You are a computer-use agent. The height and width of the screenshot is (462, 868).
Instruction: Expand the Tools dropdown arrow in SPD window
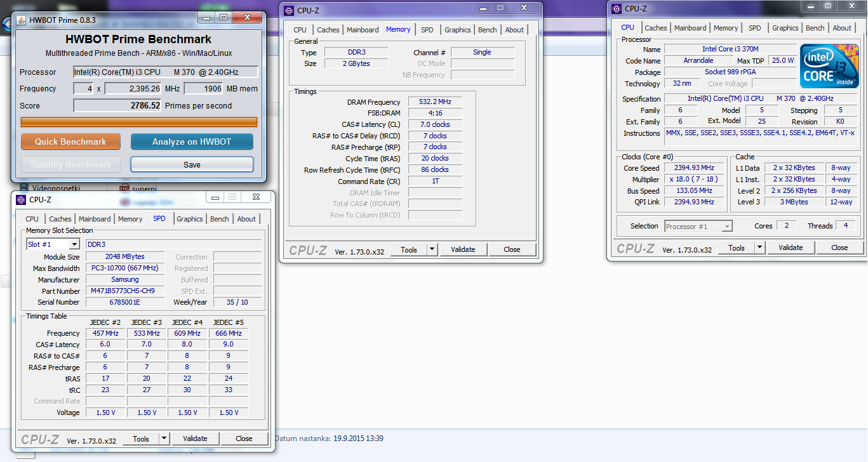(x=164, y=439)
